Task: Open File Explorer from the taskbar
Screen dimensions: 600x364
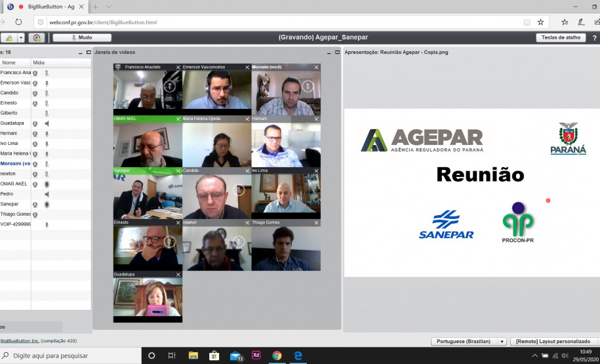Action: point(193,355)
